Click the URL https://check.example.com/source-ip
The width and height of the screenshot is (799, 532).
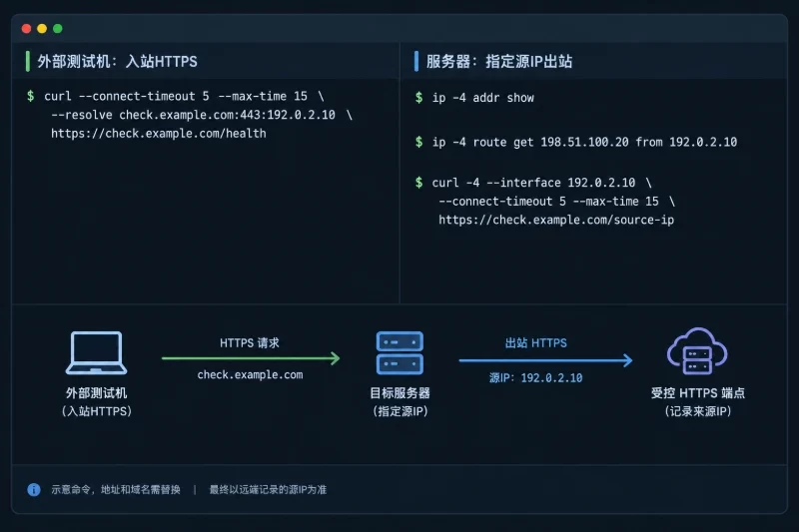pyautogui.click(x=556, y=220)
